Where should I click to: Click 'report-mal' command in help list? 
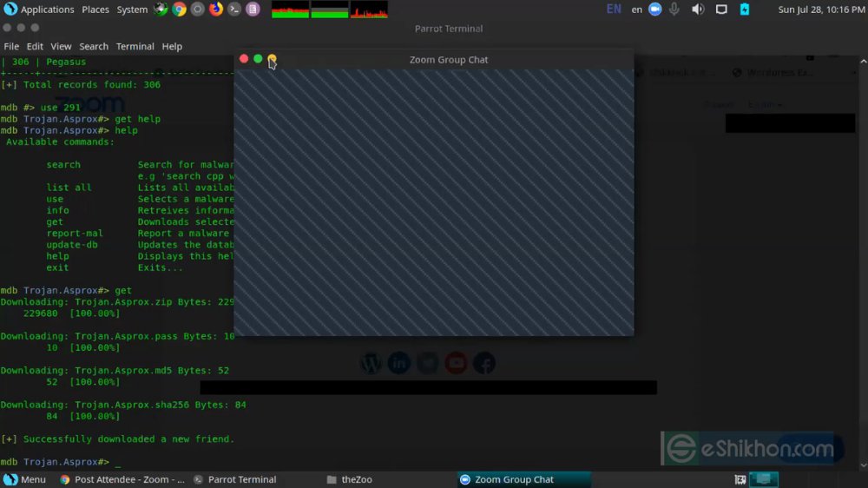[75, 234]
